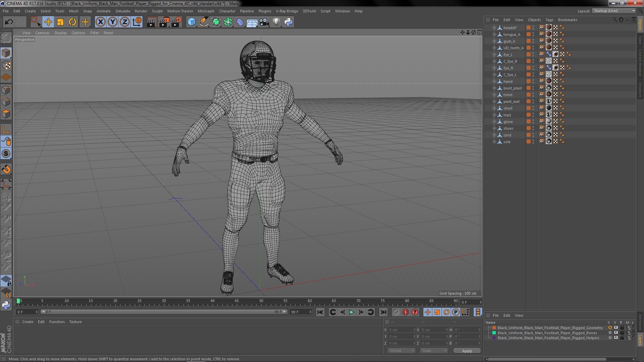Expand the shoes object tree node
This screenshot has width=644, height=362.
[x=494, y=128]
